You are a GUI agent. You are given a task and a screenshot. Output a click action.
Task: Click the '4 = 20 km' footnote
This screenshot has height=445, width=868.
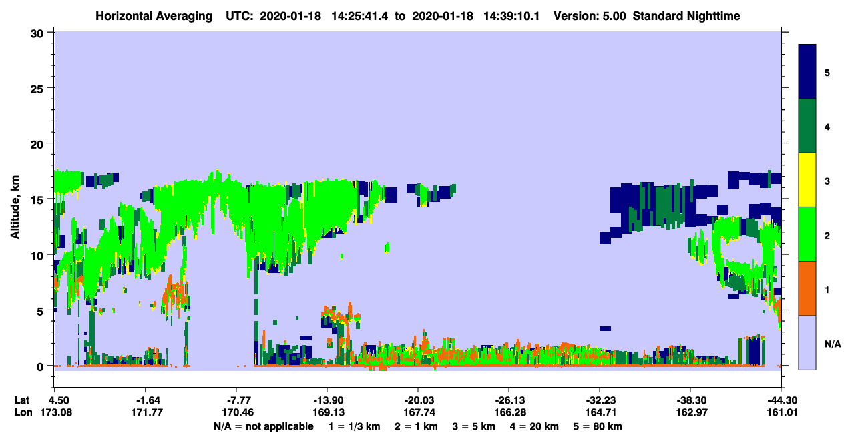[x=535, y=426]
